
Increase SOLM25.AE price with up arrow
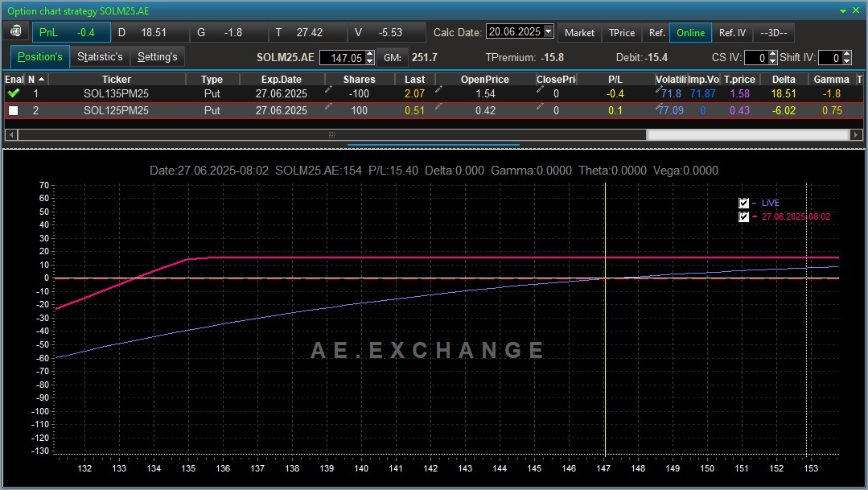[x=370, y=54]
